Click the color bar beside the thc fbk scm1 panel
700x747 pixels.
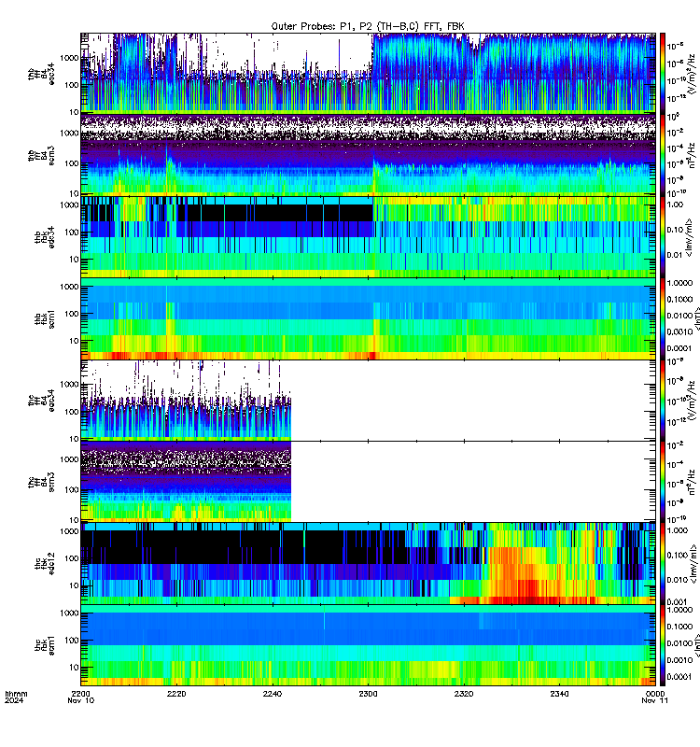coord(662,645)
